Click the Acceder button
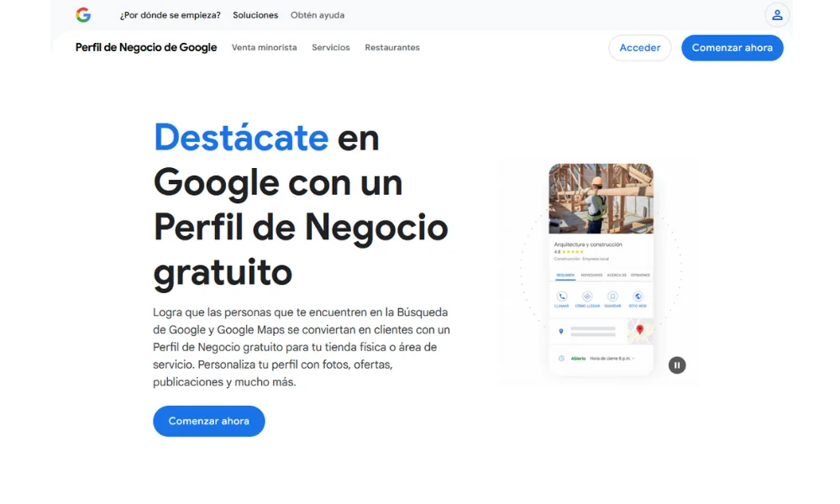The width and height of the screenshot is (840, 504). [639, 48]
